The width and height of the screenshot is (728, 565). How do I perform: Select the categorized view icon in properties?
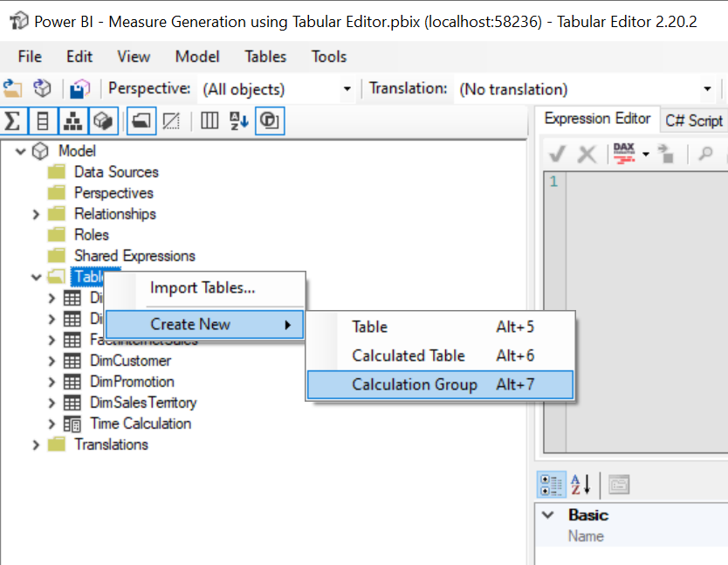click(551, 484)
